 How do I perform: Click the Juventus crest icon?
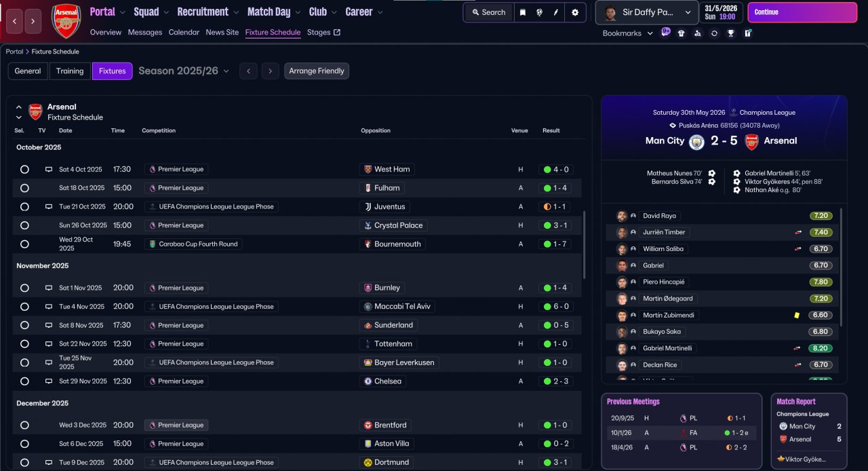tap(368, 207)
